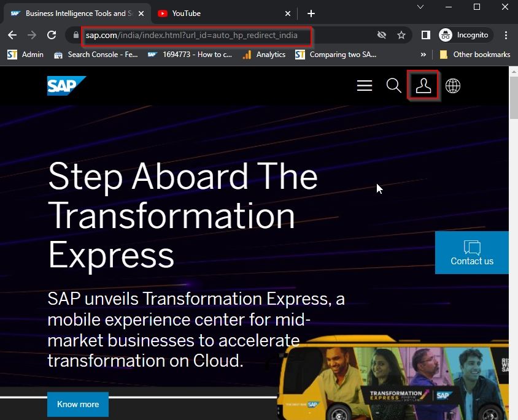
Task: Open the Admin bookmark
Action: pyautogui.click(x=25, y=55)
